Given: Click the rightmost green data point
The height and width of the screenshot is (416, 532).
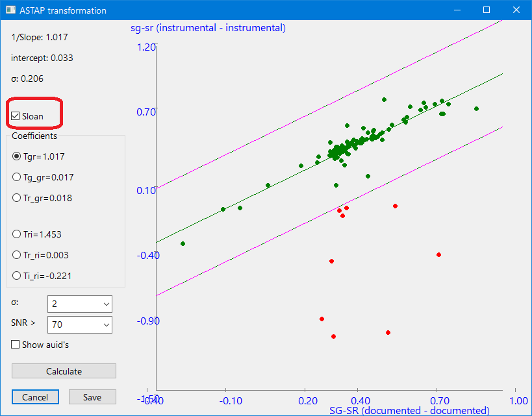Looking at the screenshot, I should click(476, 108).
